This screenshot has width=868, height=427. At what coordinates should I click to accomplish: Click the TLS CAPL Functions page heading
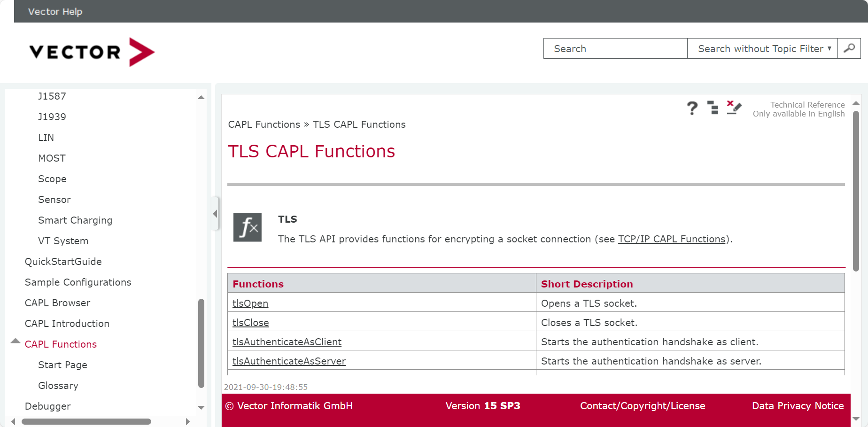[311, 152]
